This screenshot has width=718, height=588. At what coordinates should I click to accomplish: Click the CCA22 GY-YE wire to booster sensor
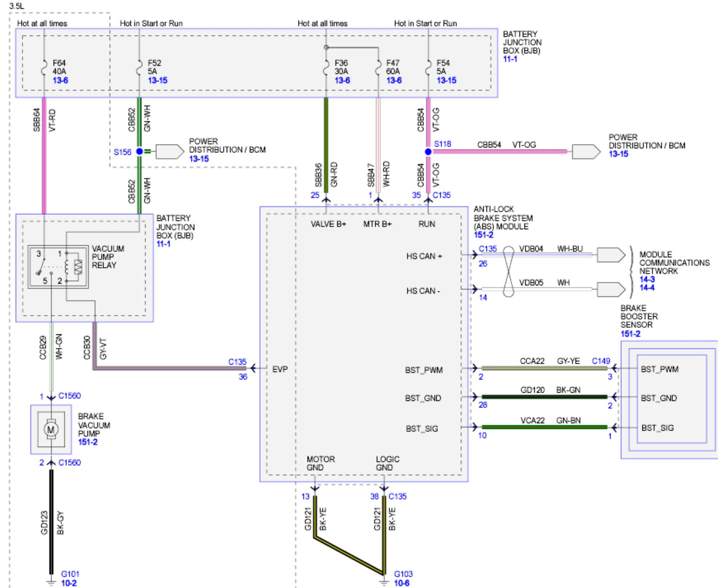click(x=544, y=368)
